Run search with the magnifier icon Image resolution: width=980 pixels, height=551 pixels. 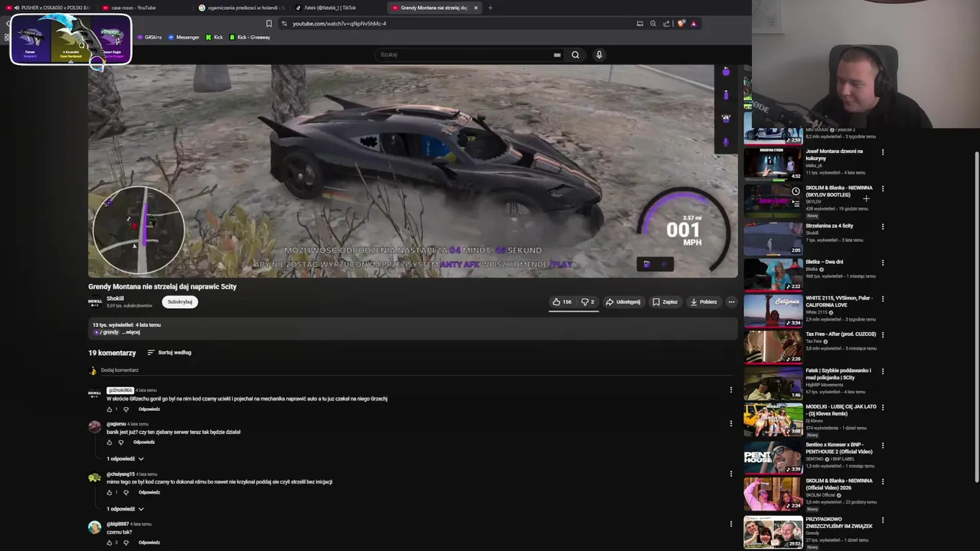(575, 54)
